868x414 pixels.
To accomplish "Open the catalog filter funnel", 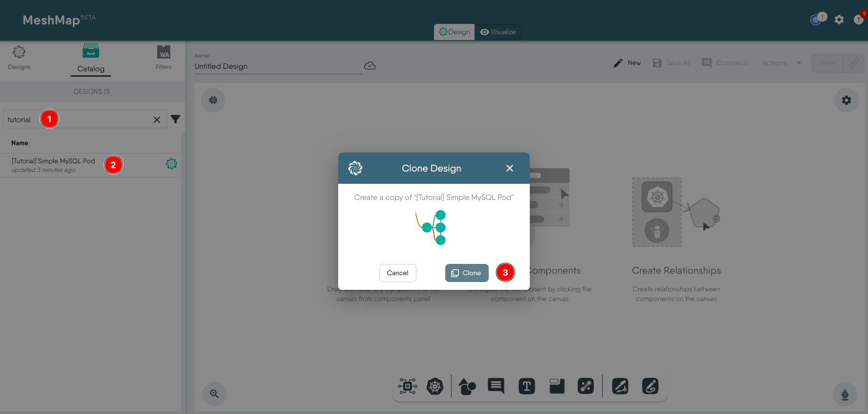I will pyautogui.click(x=175, y=119).
